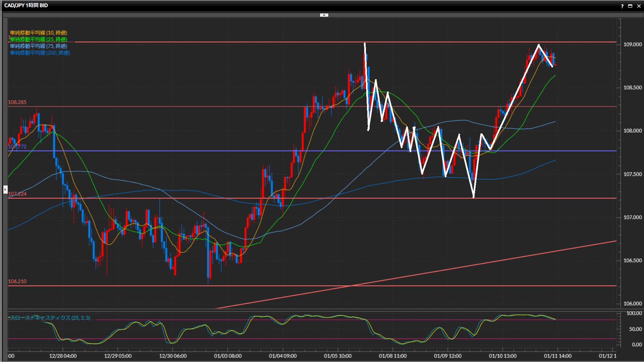Select the 単純移動平均線 (10, 終値) label
This screenshot has width=644, height=362.
click(39, 33)
